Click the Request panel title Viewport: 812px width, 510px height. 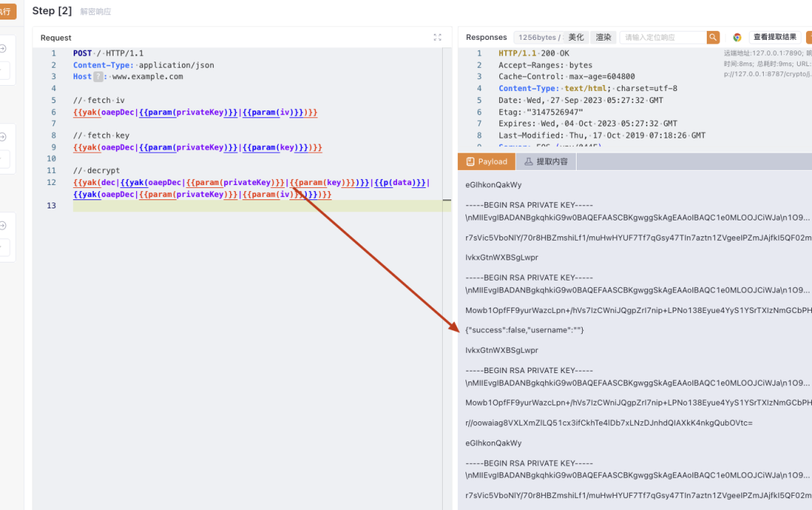56,38
